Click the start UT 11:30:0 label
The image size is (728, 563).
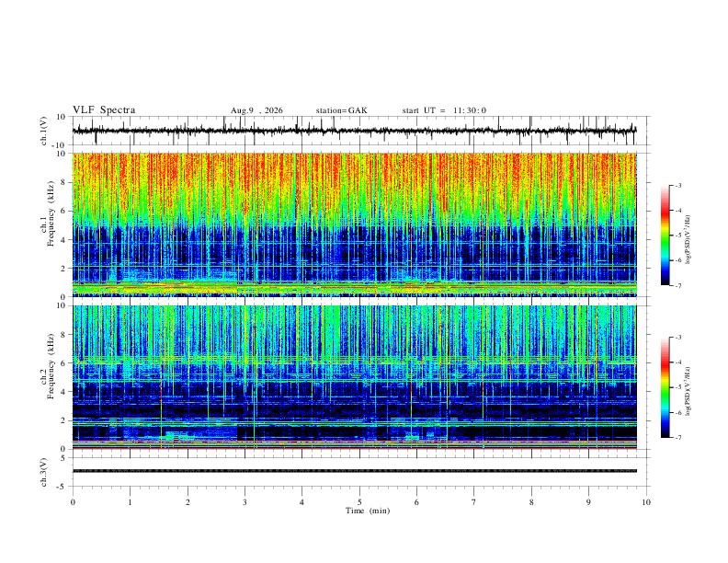coord(444,110)
